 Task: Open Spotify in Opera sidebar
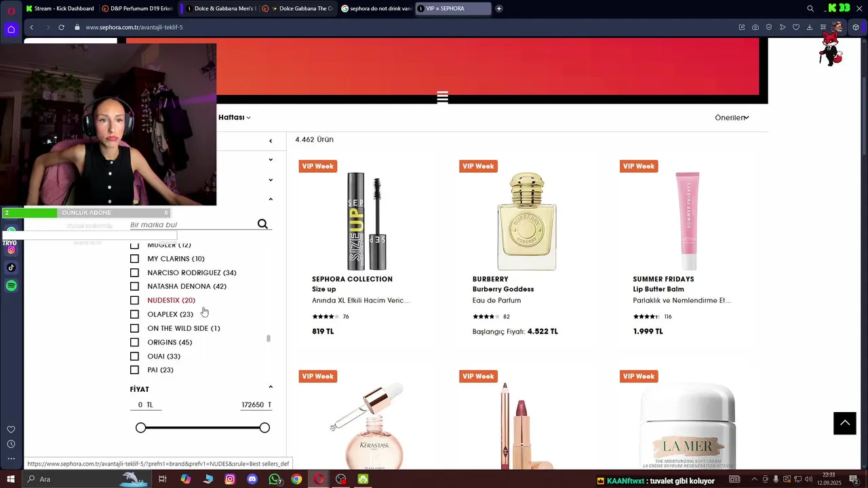[x=11, y=286]
